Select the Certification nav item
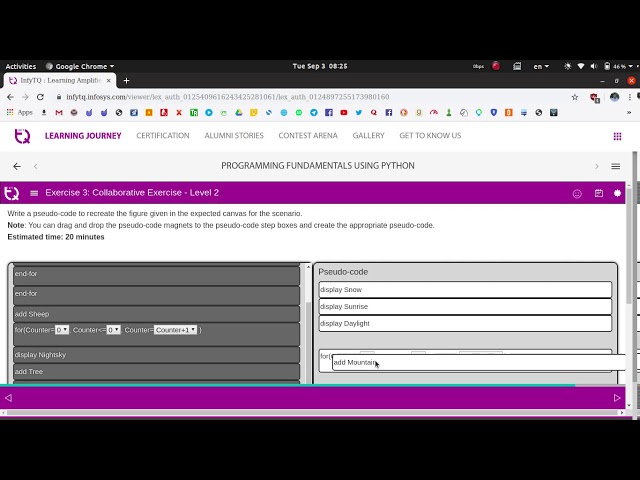The width and height of the screenshot is (640, 480). click(x=163, y=136)
